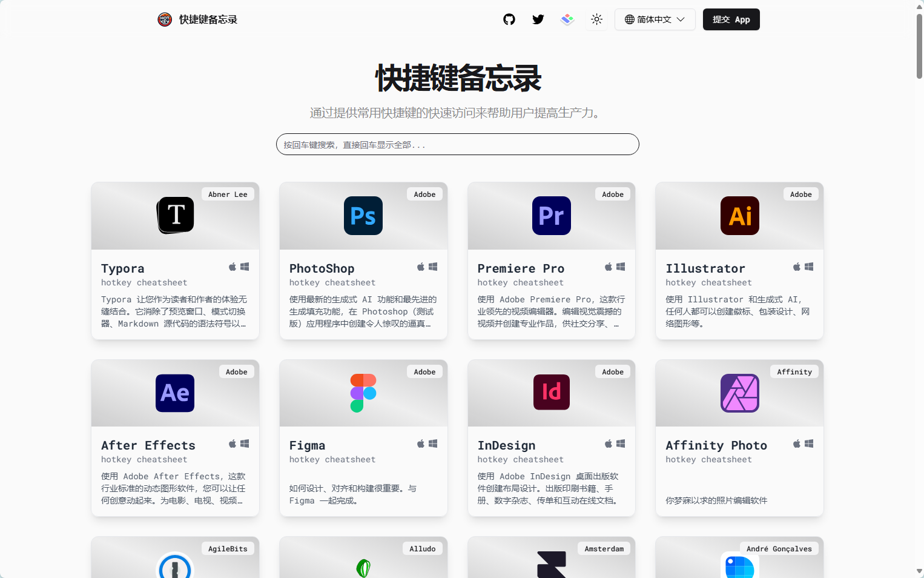The height and width of the screenshot is (578, 924).
Task: Open the Premiere Pro card title
Action: pos(521,268)
